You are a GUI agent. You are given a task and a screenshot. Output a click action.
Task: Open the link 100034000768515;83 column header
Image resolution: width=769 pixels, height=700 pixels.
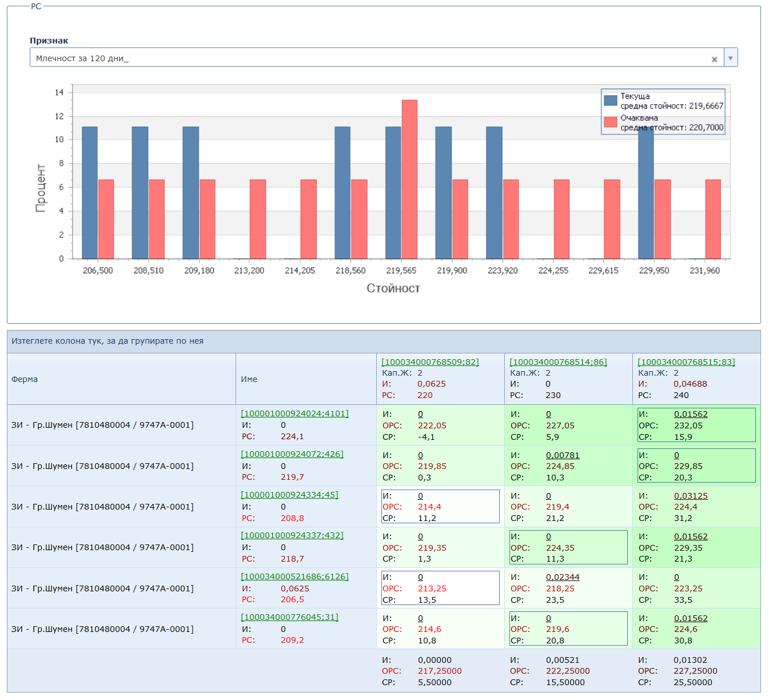(686, 362)
